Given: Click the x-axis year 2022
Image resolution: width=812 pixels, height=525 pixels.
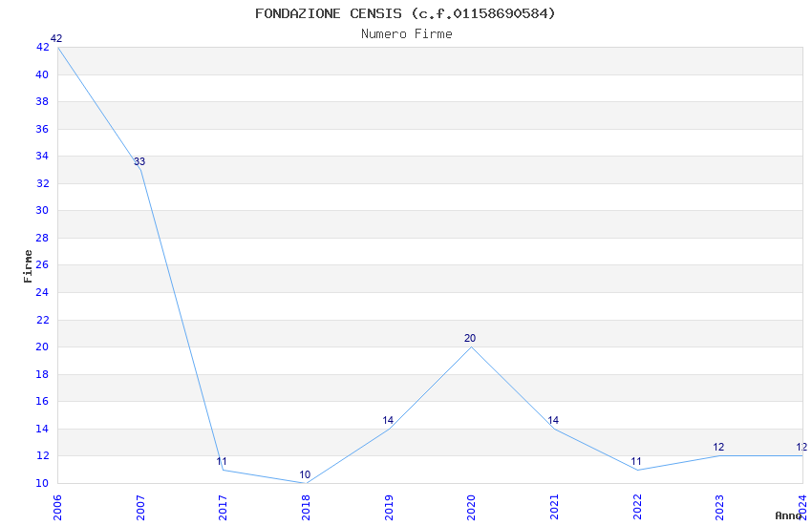Looking at the screenshot, I should tap(637, 507).
